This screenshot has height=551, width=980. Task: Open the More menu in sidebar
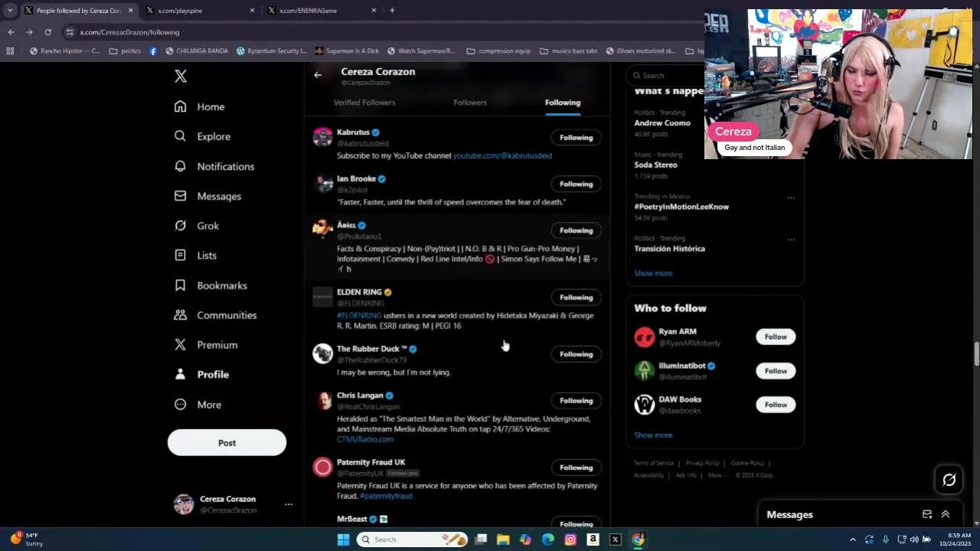coord(198,404)
